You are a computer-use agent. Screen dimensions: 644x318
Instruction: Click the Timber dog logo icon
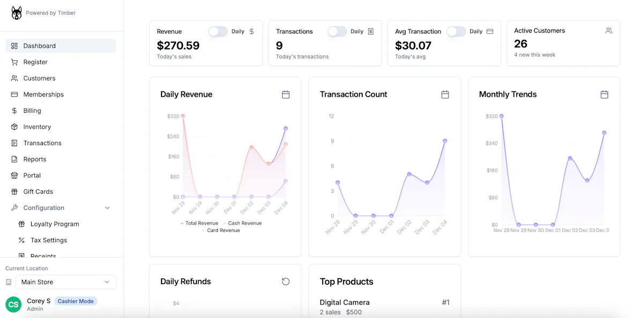click(17, 13)
